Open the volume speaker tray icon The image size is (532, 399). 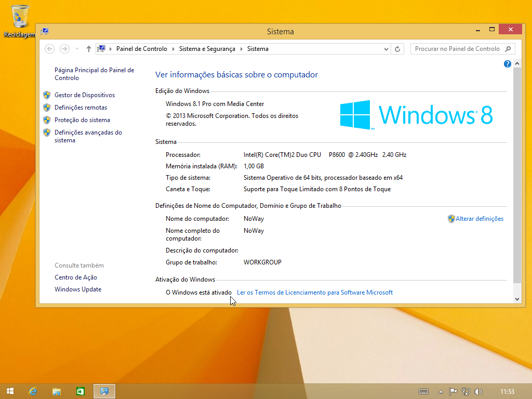pos(478,392)
